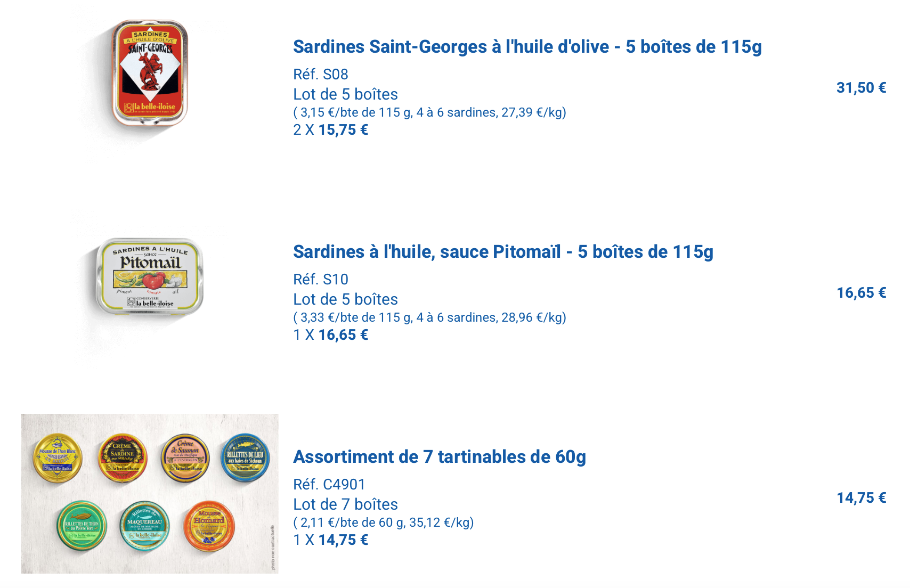
Task: Click the 2,11 €/bte unit price details
Action: coord(384,522)
